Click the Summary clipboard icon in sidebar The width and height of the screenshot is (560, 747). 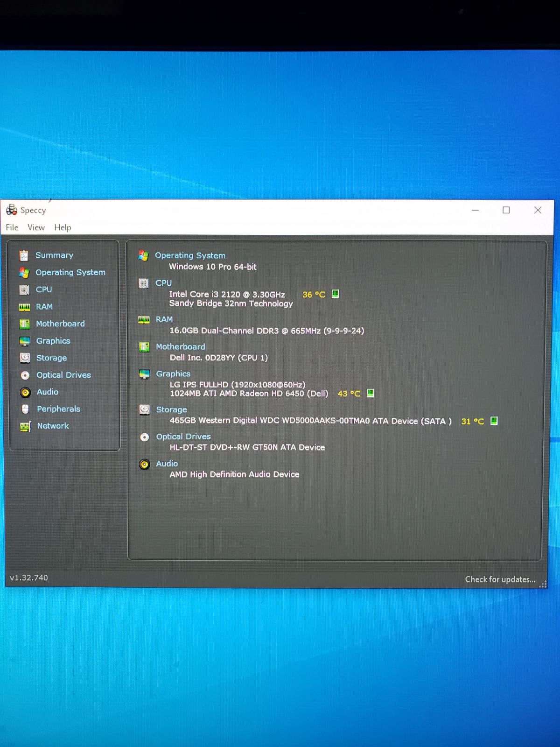(24, 255)
